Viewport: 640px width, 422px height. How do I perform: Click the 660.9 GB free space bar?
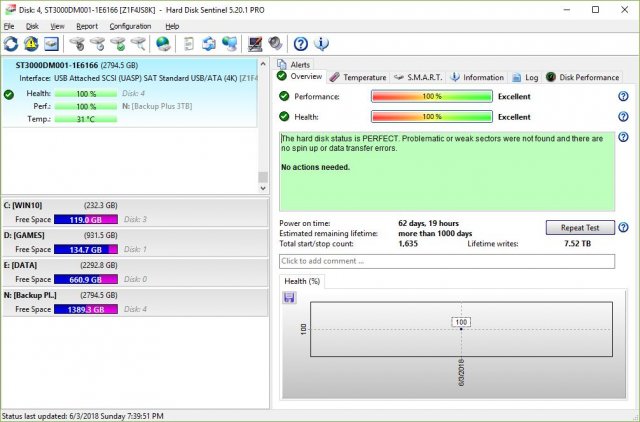point(86,280)
